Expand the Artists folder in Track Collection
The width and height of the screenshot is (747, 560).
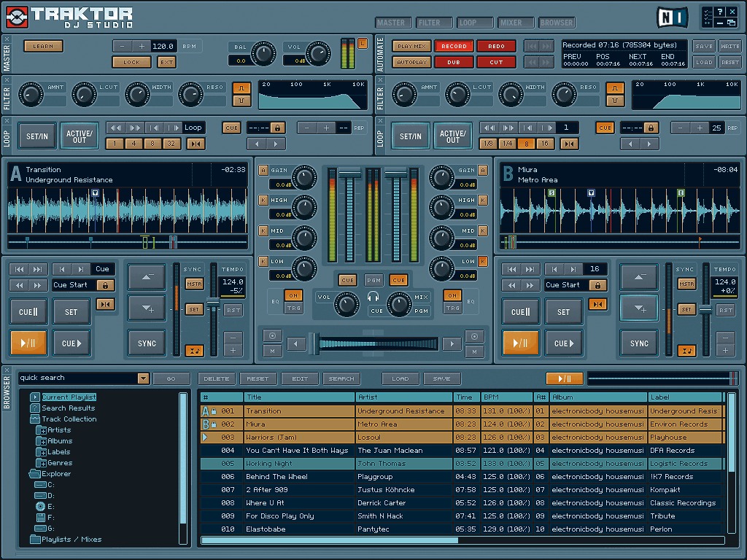[x=42, y=430]
